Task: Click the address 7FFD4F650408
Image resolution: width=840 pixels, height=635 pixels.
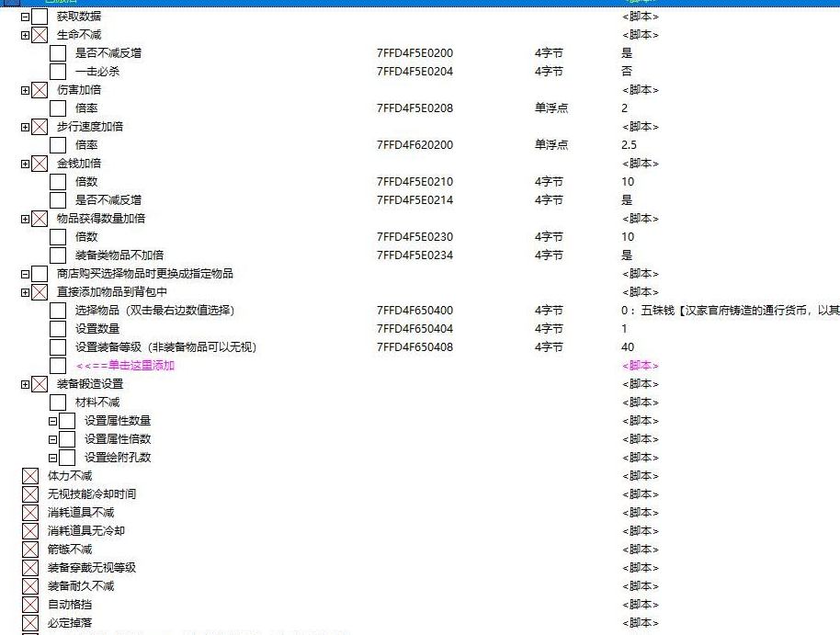Action: tap(414, 347)
